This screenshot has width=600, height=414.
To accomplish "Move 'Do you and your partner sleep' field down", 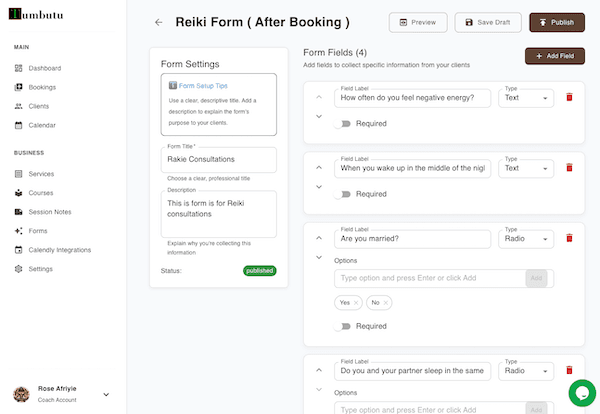I will (319, 389).
